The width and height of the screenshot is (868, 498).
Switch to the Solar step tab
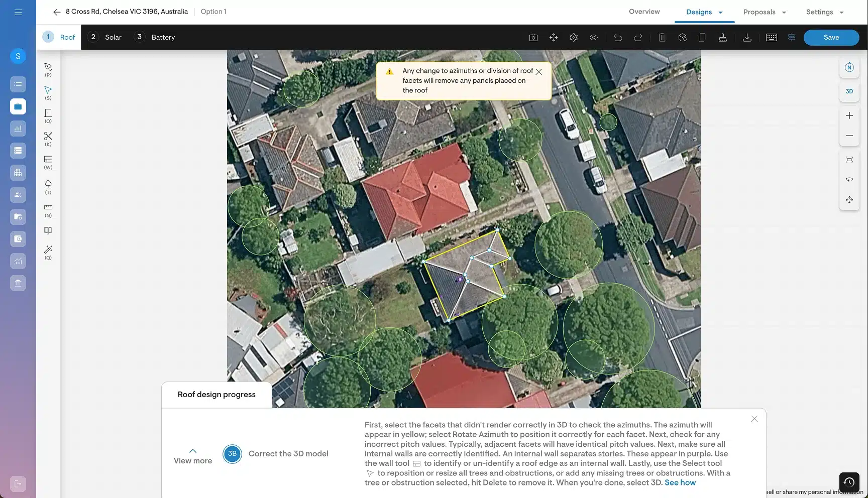pos(106,37)
